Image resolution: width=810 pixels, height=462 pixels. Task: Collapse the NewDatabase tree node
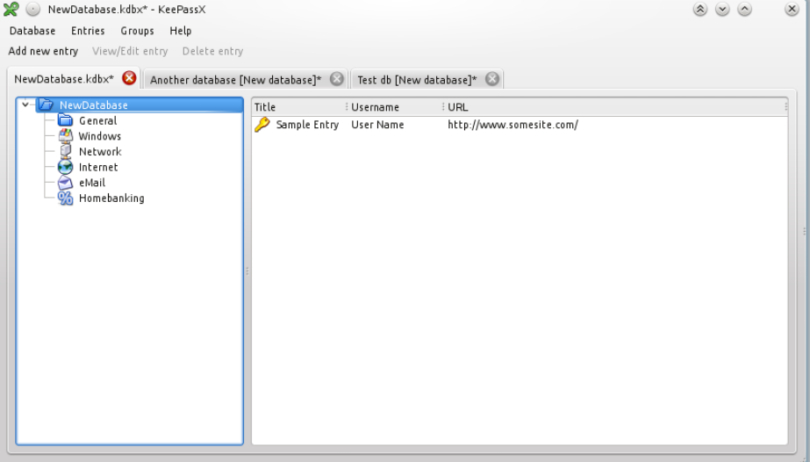pyautogui.click(x=25, y=105)
